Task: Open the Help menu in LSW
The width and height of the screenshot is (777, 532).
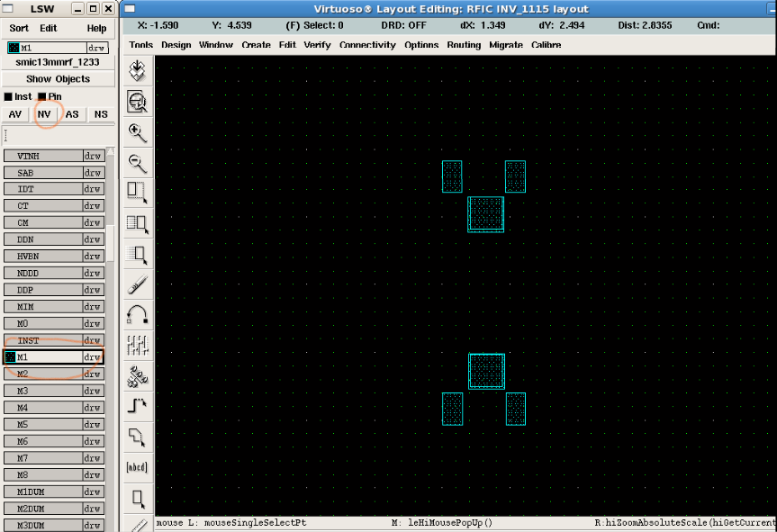Action: tap(96, 28)
